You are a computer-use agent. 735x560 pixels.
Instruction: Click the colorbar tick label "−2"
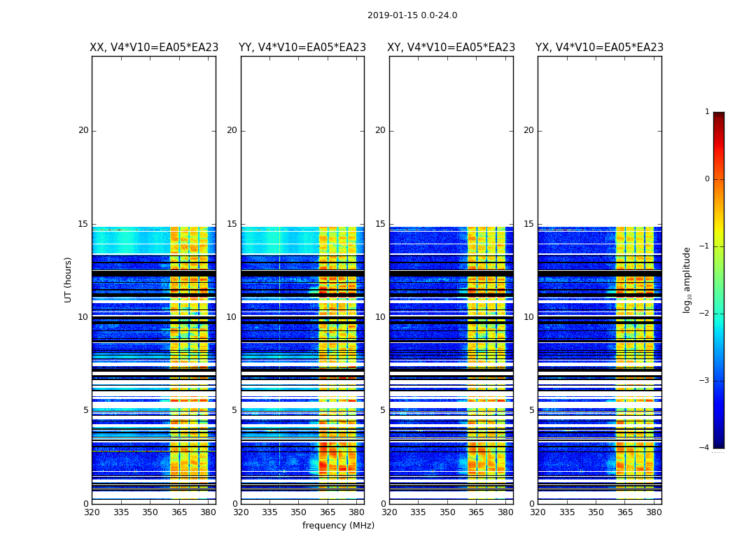click(x=706, y=314)
